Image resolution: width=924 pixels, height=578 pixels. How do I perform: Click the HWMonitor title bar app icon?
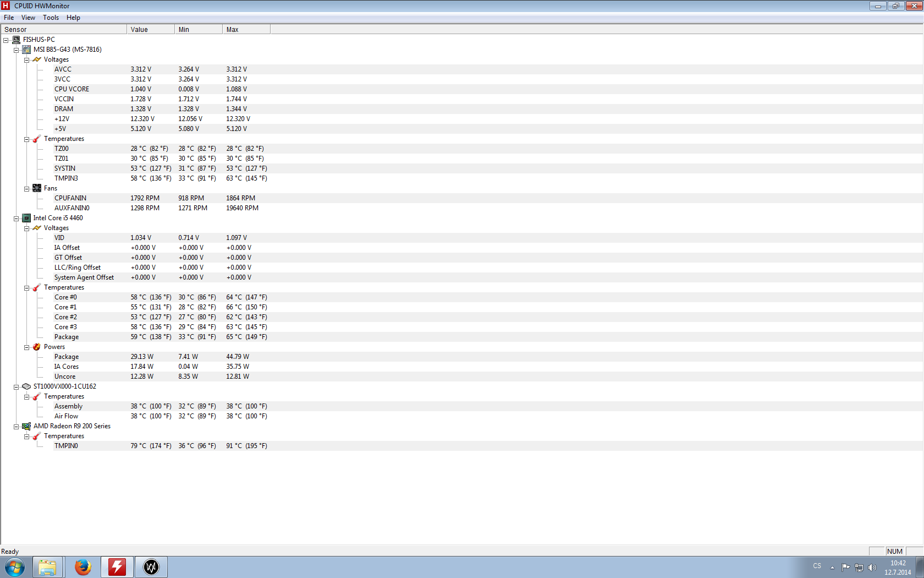[6, 6]
